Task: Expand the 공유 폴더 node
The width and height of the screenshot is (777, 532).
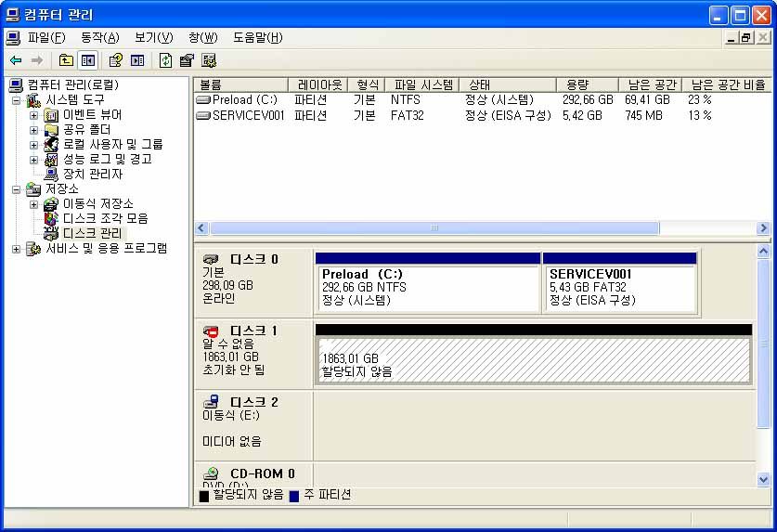Action: coord(33,130)
